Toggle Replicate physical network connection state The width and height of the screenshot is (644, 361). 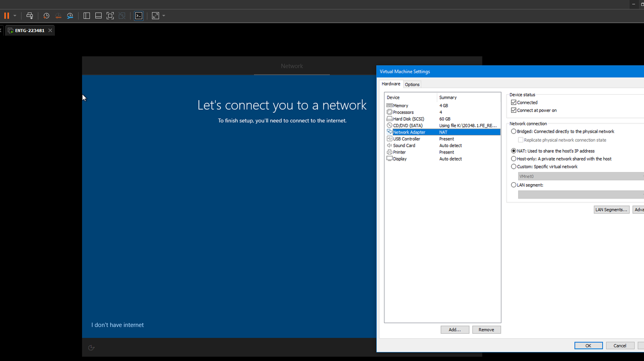[521, 140]
